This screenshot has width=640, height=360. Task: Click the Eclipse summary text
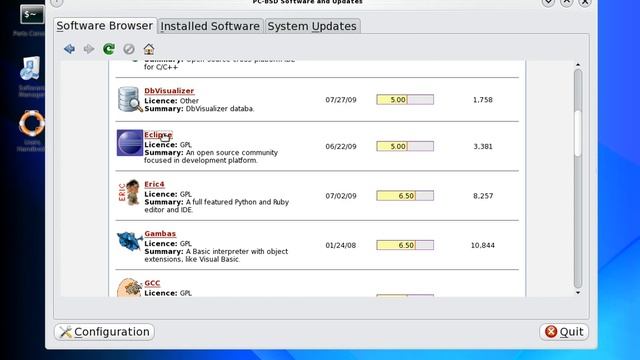coord(211,156)
